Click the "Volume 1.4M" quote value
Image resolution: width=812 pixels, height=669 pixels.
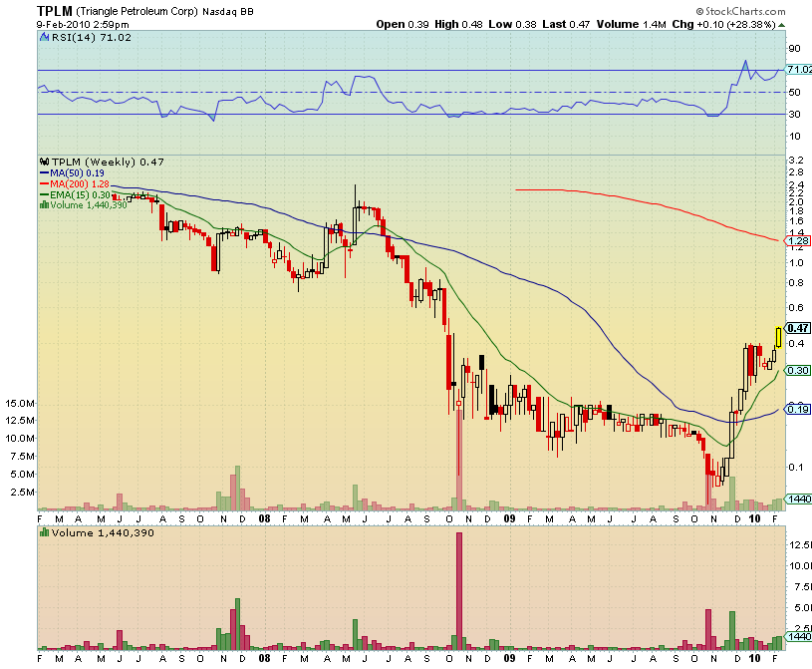tap(632, 24)
